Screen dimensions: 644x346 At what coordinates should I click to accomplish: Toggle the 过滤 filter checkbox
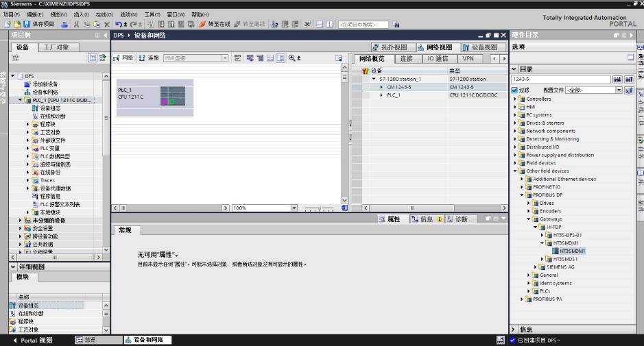(514, 90)
